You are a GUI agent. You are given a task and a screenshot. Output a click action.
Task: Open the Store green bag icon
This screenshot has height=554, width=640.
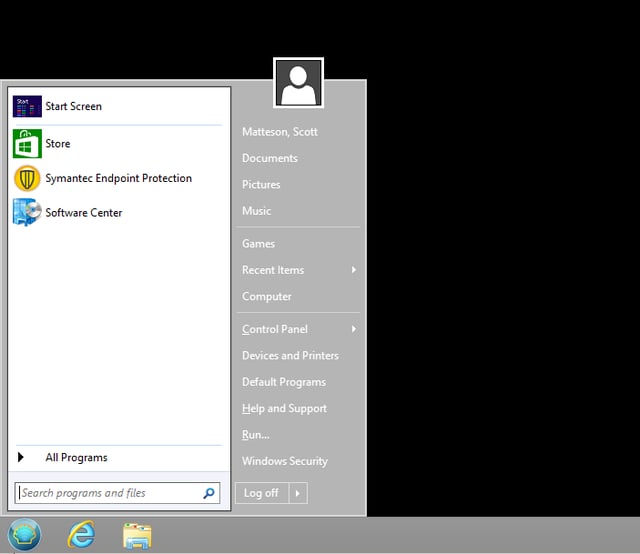click(27, 143)
